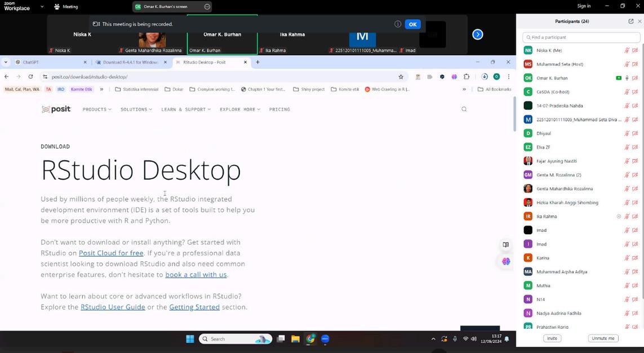Open the Zoom icon in the taskbar
This screenshot has width=644, height=353.
(x=325, y=339)
